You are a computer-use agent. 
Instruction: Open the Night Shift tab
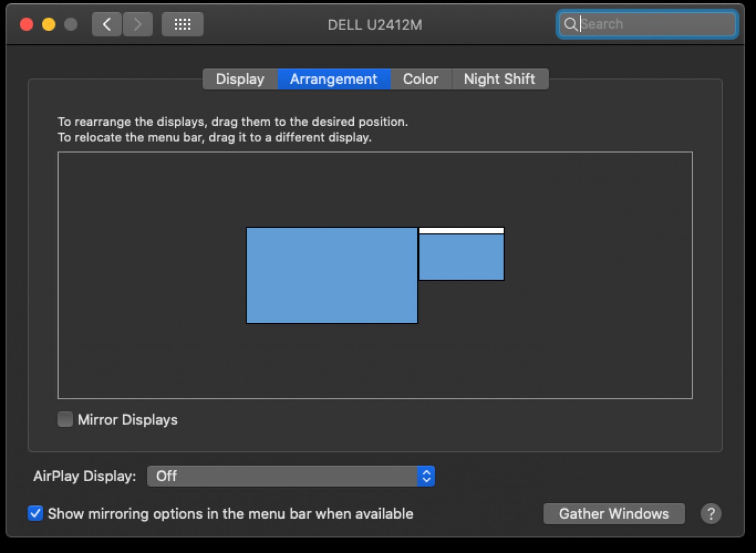point(499,79)
